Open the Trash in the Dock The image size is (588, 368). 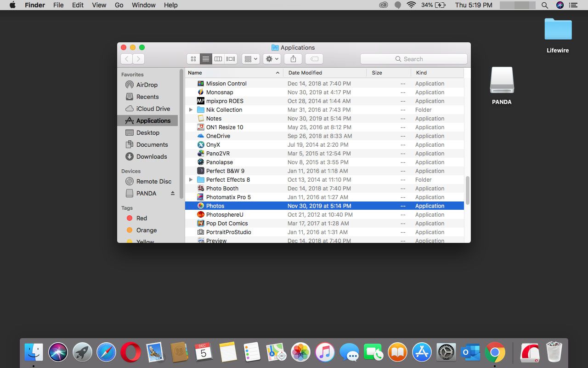(554, 352)
